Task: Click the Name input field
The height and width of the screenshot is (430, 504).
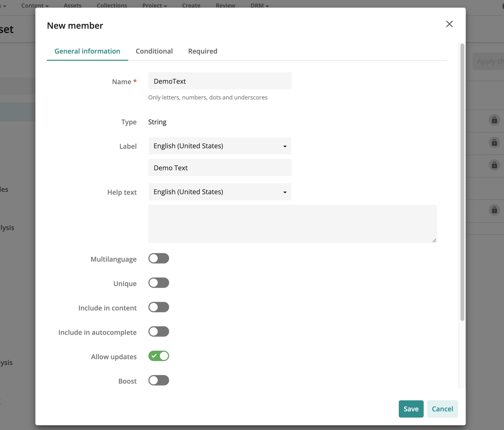Action: [x=220, y=81]
